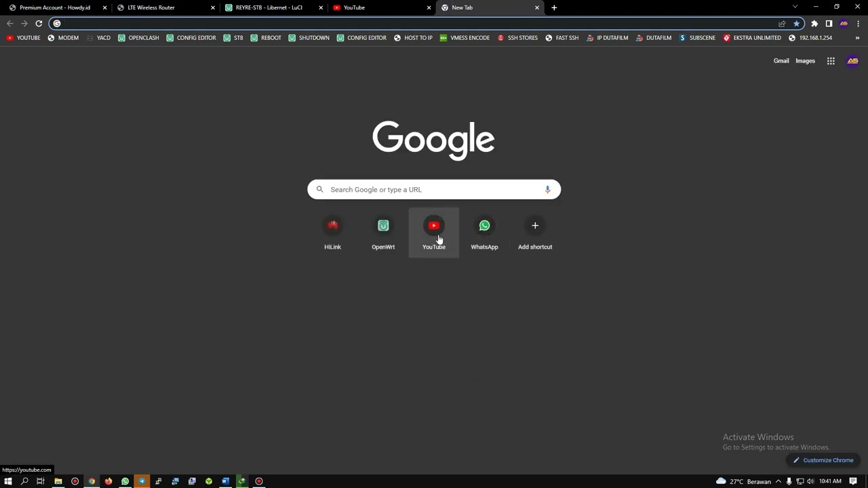Close the YouTube tab

tap(429, 7)
